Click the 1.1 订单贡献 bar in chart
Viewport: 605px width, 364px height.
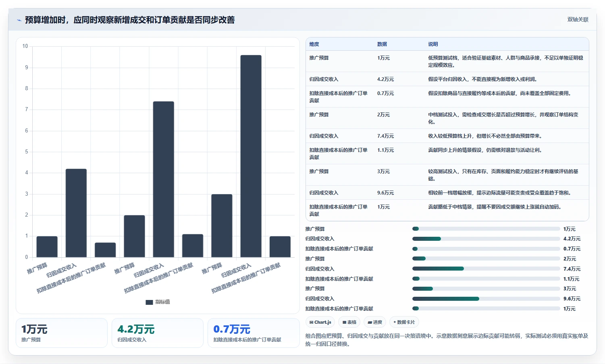(x=192, y=246)
